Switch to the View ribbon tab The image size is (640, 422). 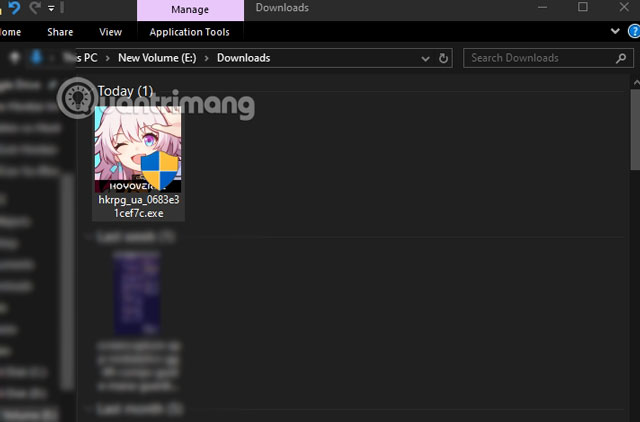[110, 32]
